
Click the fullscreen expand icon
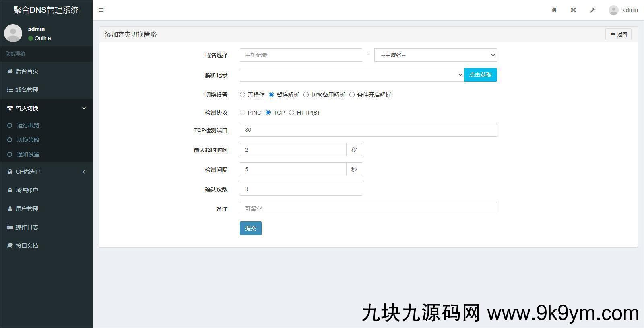tap(574, 10)
